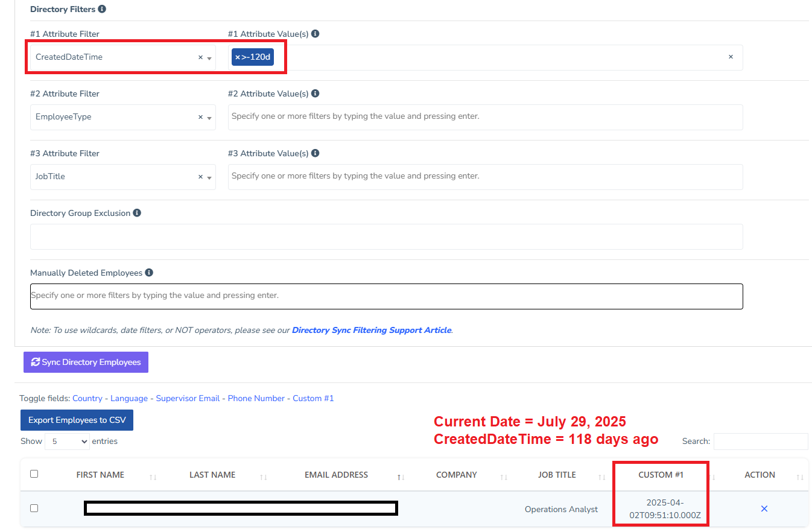Screen dimensions: 812x532
Task: Click the Manually Deleted Employees info icon
Action: point(149,273)
